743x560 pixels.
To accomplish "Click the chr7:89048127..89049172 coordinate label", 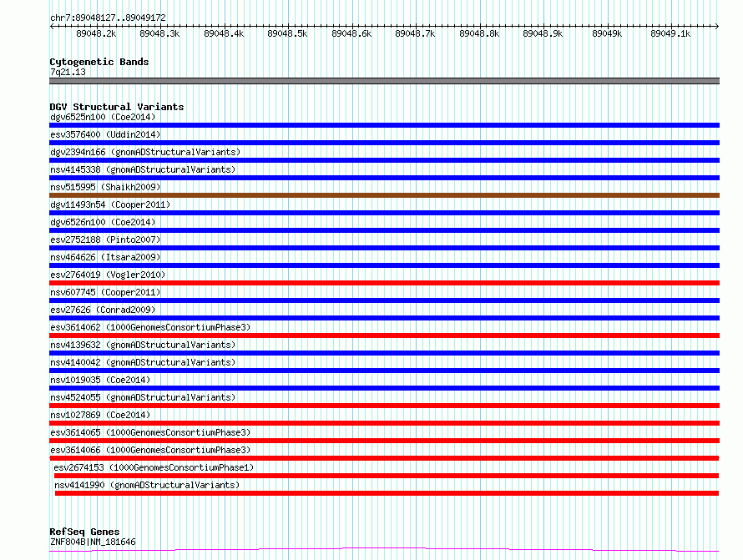I will tap(108, 18).
